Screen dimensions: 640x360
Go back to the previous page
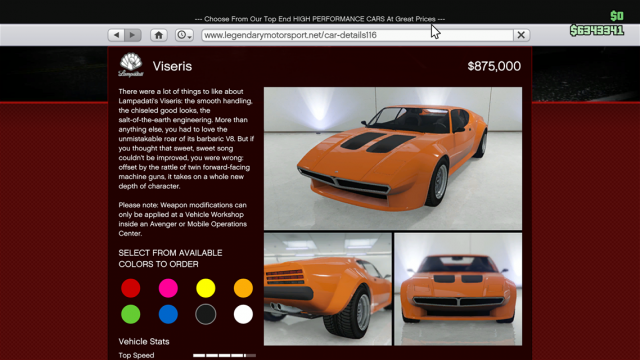tap(116, 35)
